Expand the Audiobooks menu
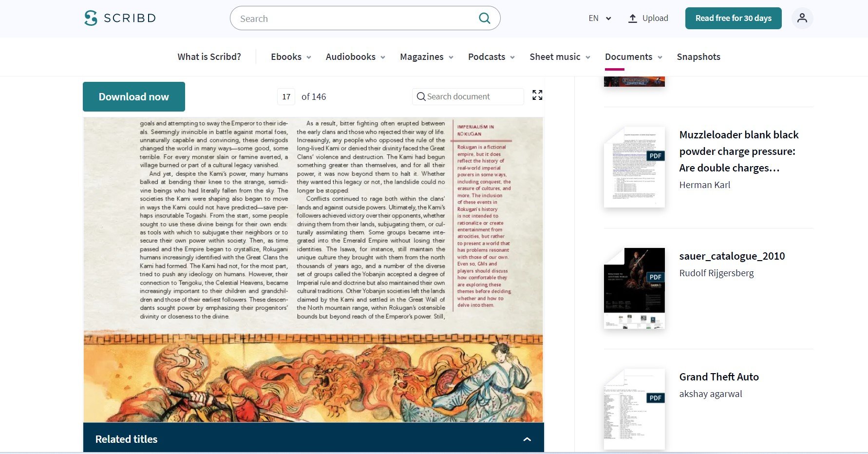This screenshot has width=868, height=454. [355, 57]
